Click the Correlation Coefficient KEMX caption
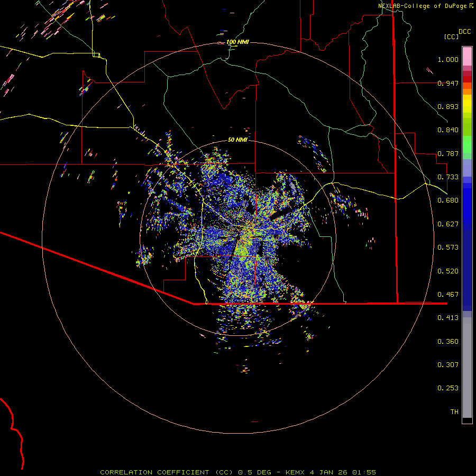This screenshot has width=476, height=476. coord(238,472)
